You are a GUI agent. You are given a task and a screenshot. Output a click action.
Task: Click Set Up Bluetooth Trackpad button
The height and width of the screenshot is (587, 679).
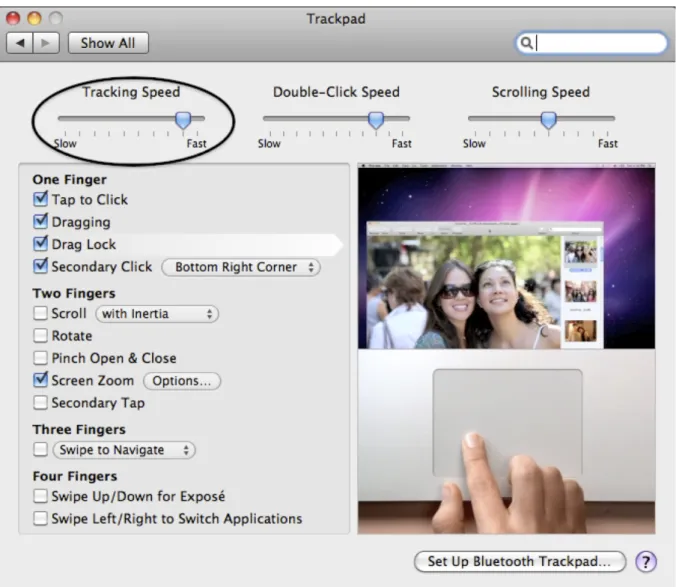tap(520, 561)
